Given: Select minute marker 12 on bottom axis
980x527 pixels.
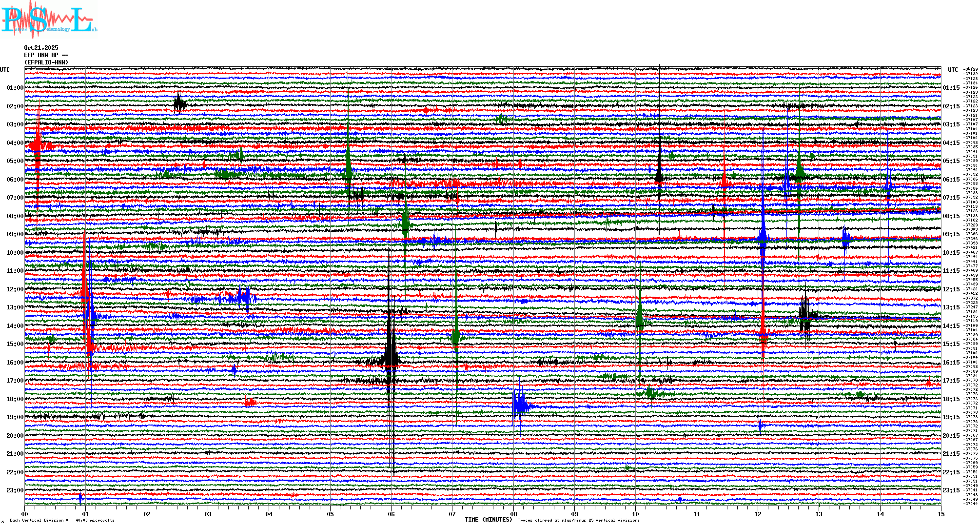Looking at the screenshot, I should click(x=758, y=514).
